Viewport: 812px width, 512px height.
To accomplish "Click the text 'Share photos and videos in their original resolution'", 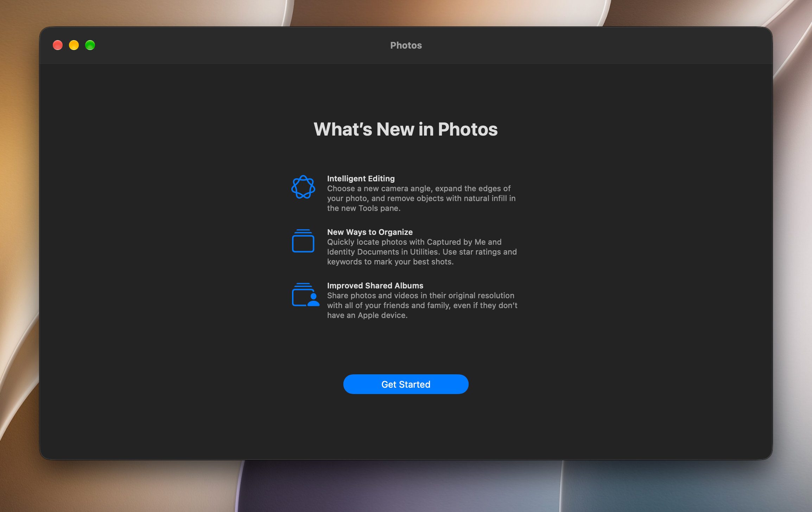I will point(421,295).
